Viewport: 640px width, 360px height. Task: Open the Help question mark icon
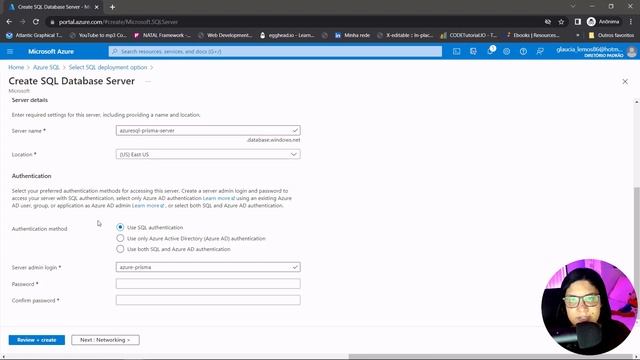523,51
